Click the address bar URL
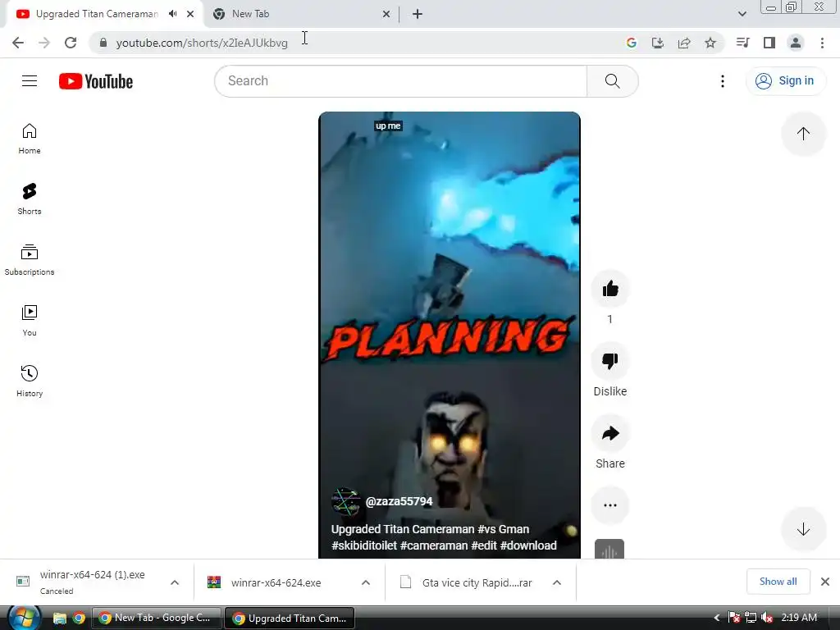 click(x=202, y=43)
